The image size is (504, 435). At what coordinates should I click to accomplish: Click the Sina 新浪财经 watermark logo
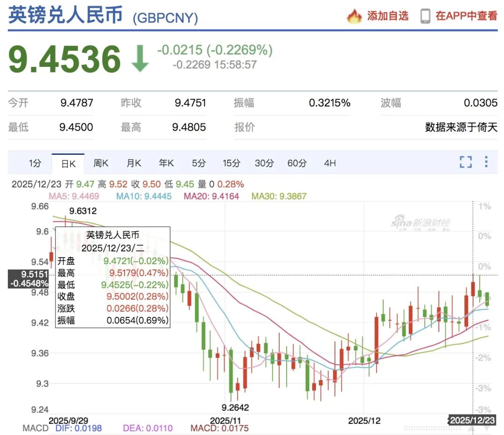point(420,222)
